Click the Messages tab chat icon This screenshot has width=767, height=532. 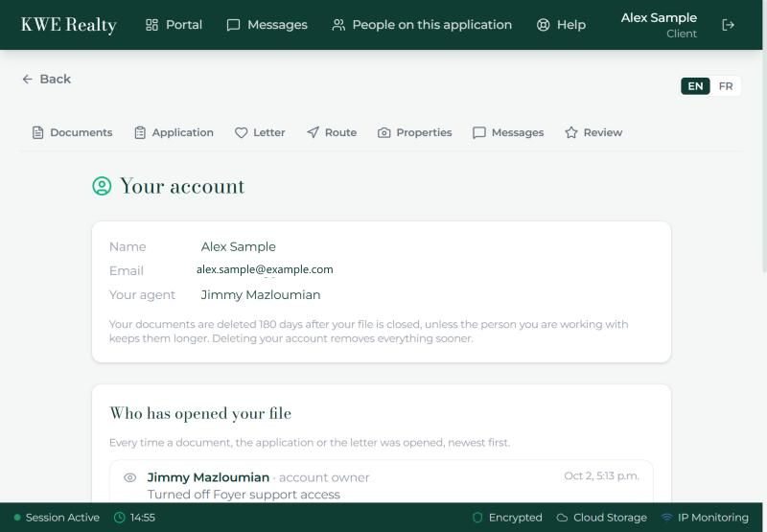point(479,132)
